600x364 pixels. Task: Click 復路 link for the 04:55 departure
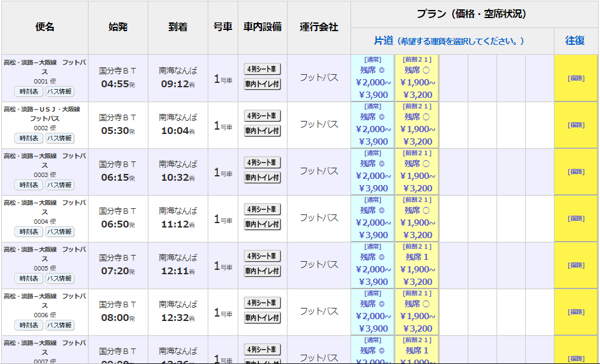[x=576, y=79]
